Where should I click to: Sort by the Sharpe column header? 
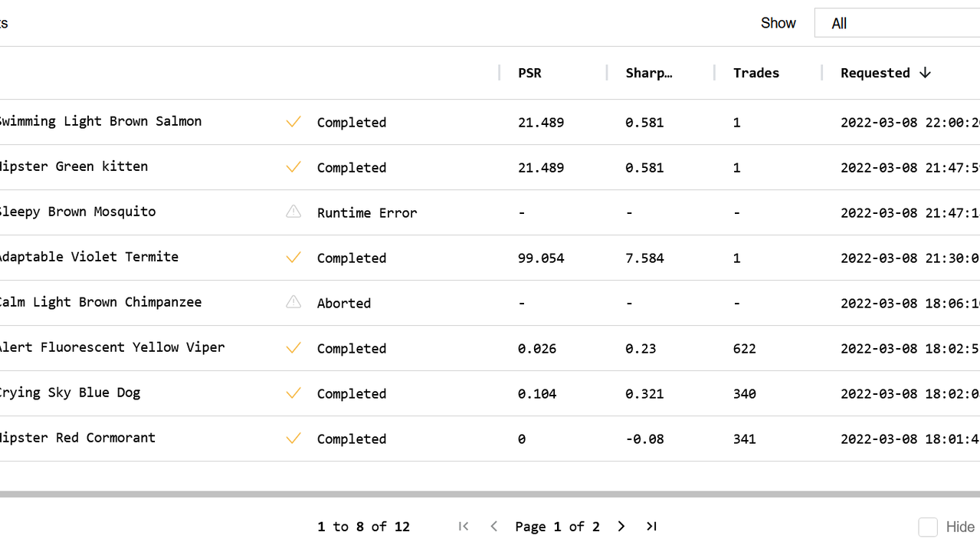click(648, 73)
